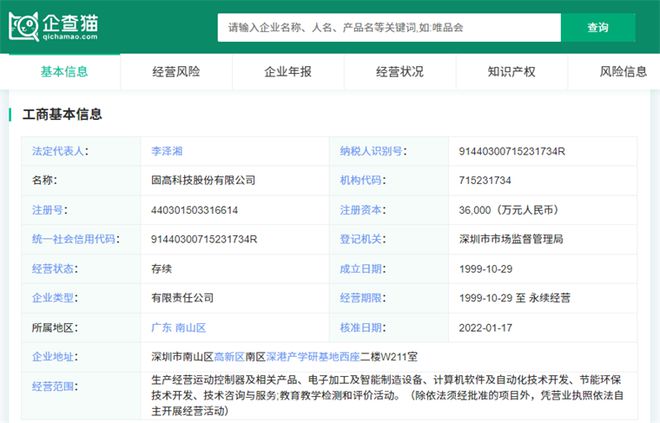Click the 统一社会信用代码 label link
Screen dimensions: 660x423
(x=74, y=239)
